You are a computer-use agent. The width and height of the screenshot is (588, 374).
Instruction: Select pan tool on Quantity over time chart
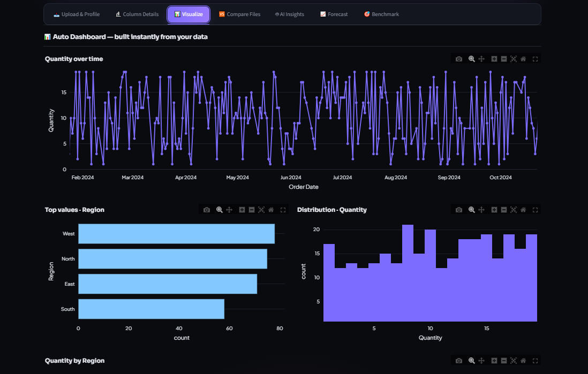coord(481,59)
